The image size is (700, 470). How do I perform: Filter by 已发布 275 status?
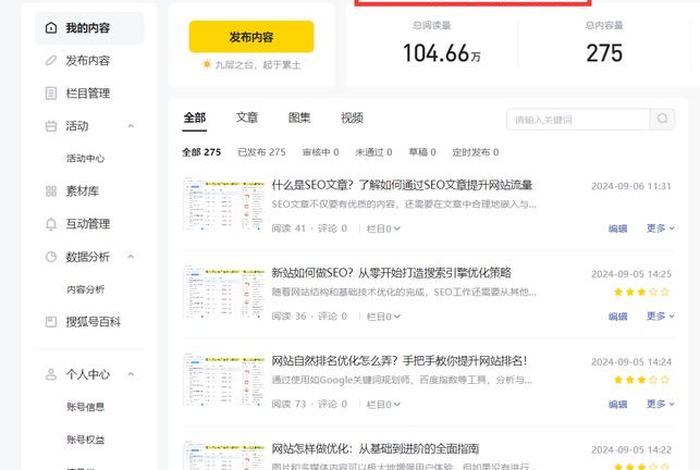(262, 152)
